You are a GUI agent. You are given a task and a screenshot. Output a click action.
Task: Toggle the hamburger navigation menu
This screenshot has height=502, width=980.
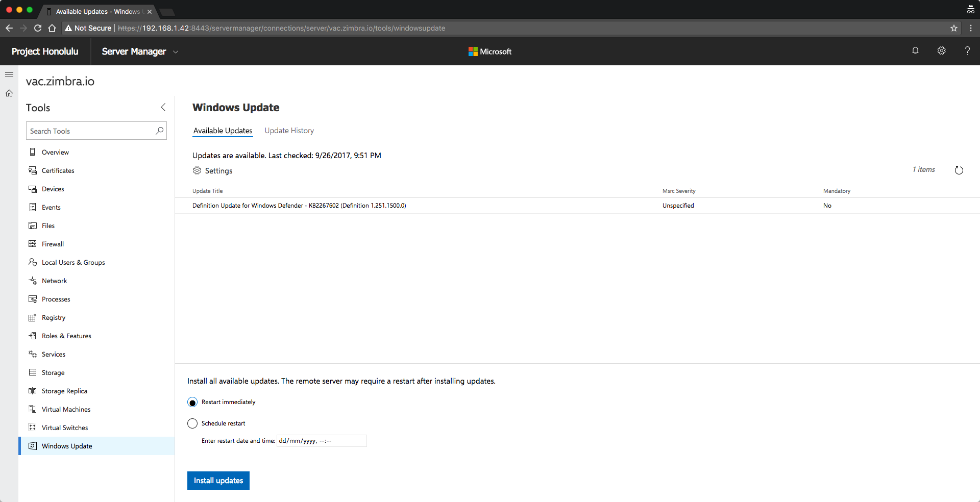(x=9, y=74)
